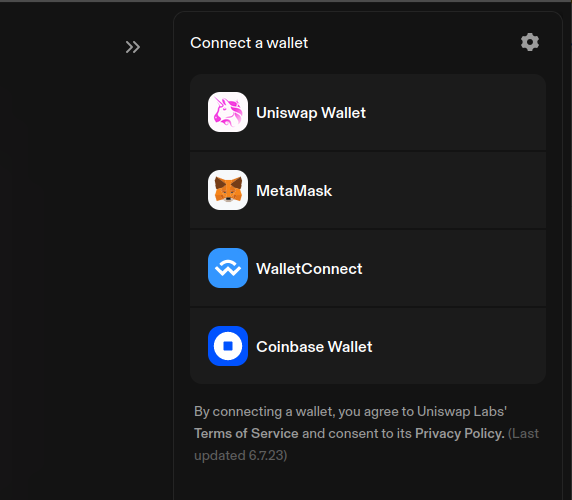
Task: Connect using the Uniswap Wallet label
Action: pos(311,113)
